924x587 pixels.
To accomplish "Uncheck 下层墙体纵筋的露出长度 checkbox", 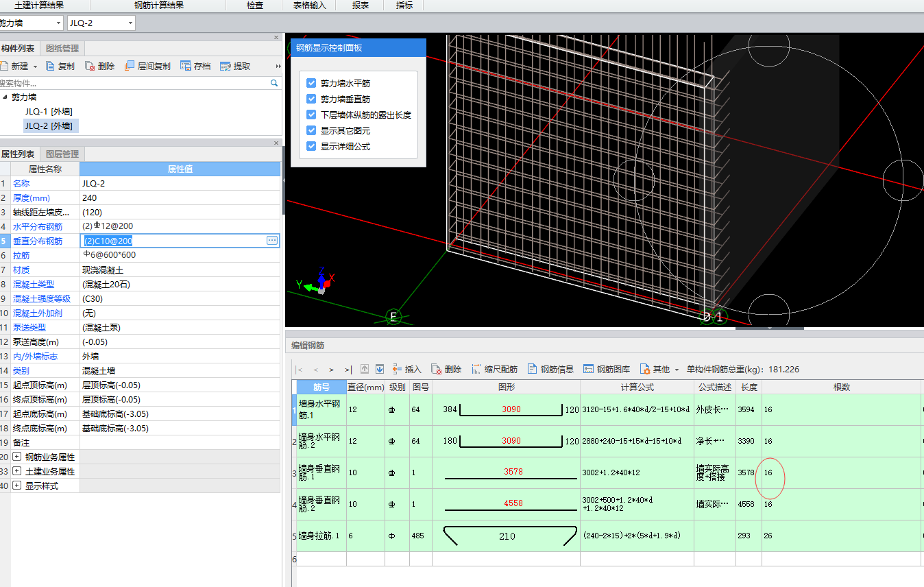I will [x=311, y=115].
